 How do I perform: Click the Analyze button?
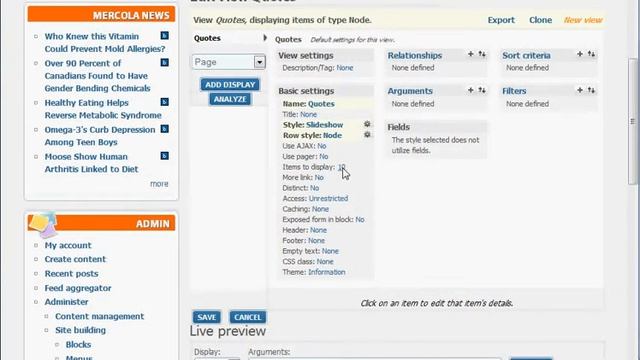[230, 99]
